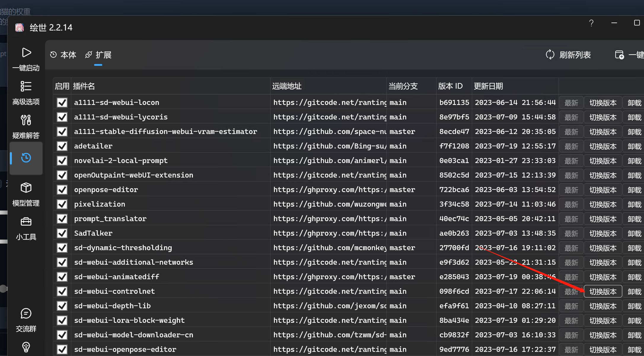The width and height of the screenshot is (644, 356).
Task: Click the 刷新列表 refresh arrows icon
Action: (550, 55)
